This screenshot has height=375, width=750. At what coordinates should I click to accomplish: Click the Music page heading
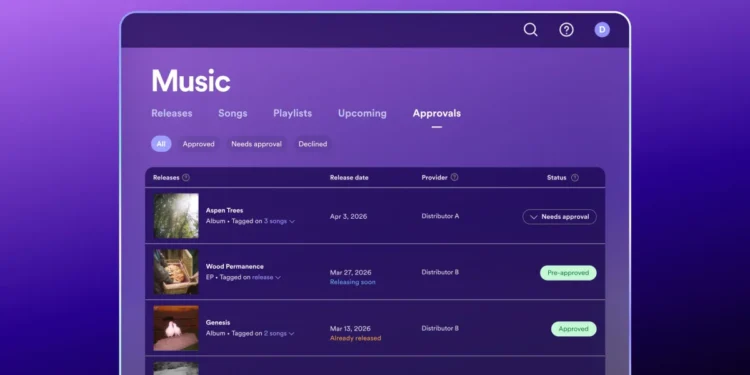coord(191,81)
